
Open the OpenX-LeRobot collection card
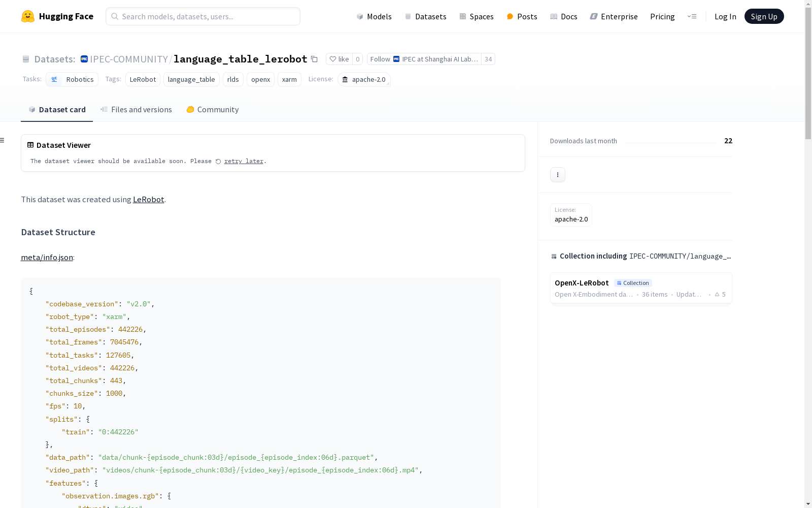coord(641,288)
